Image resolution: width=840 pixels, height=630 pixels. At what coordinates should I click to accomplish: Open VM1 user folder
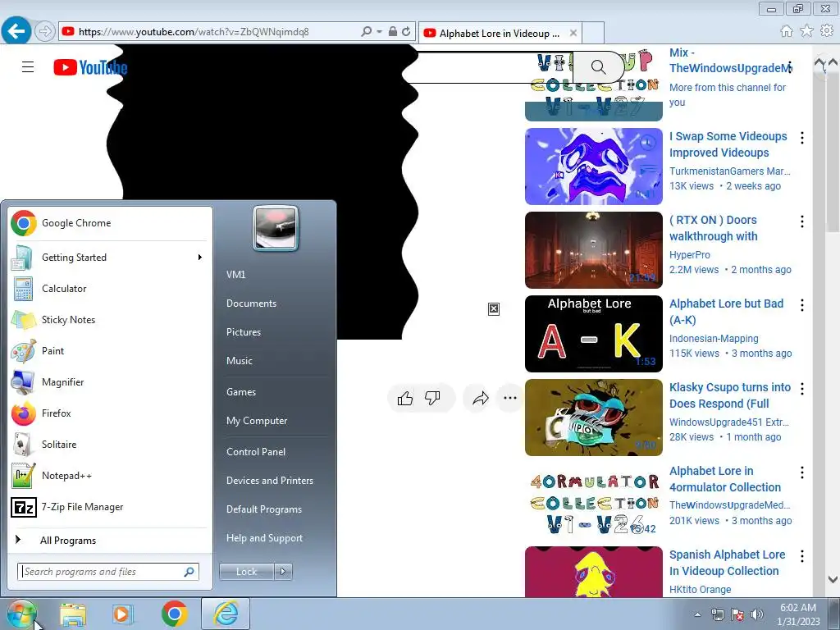(x=235, y=275)
